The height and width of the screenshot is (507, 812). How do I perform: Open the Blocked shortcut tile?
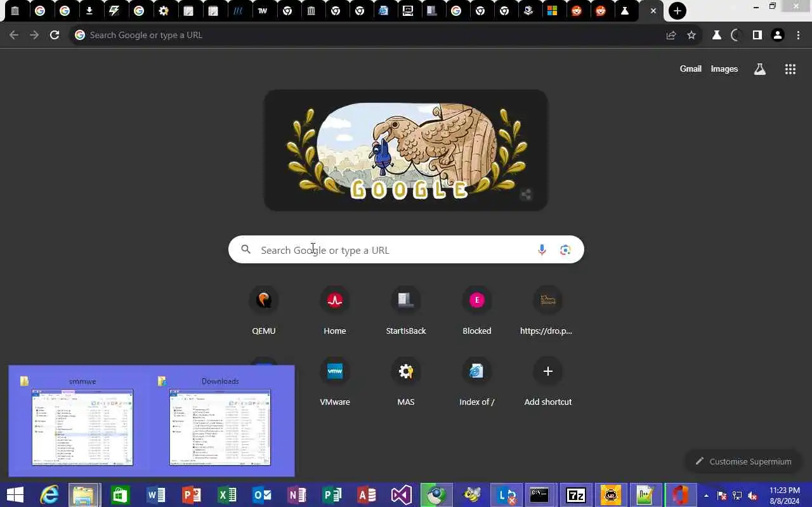point(477,310)
